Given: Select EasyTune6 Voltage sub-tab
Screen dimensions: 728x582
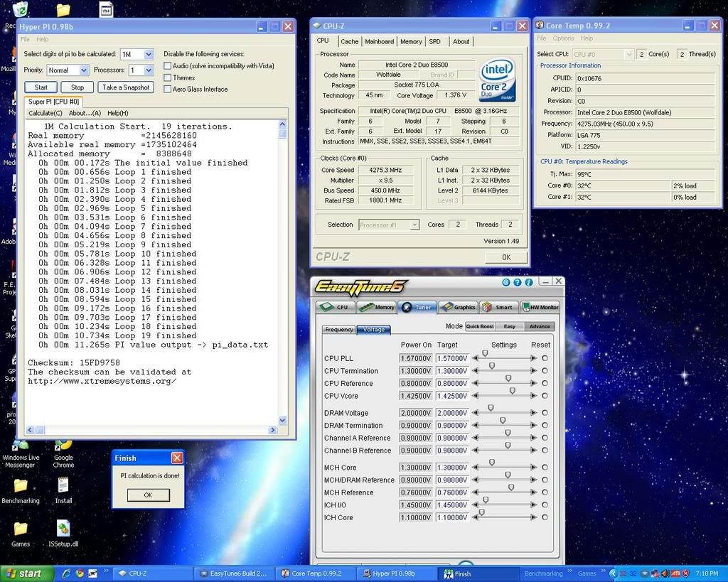Looking at the screenshot, I should (374, 330).
